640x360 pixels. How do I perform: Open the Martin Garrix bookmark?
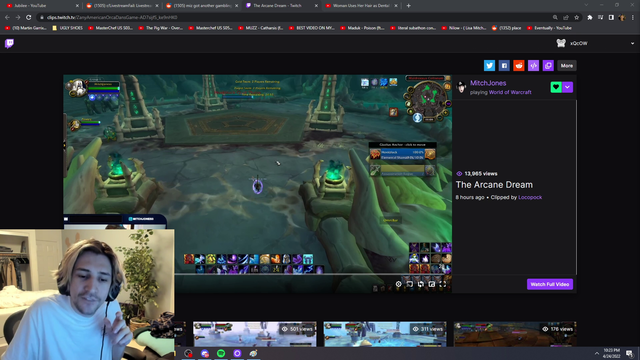(x=26, y=28)
